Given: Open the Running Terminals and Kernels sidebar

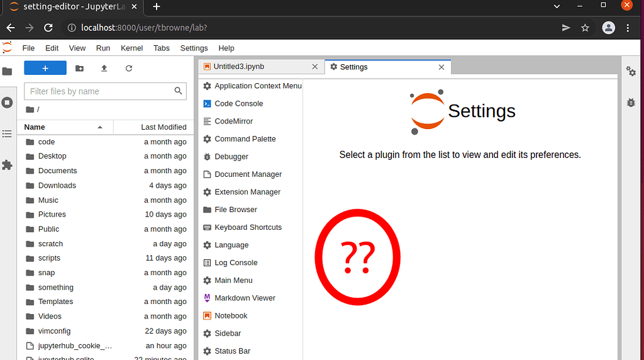Looking at the screenshot, I should pos(8,102).
